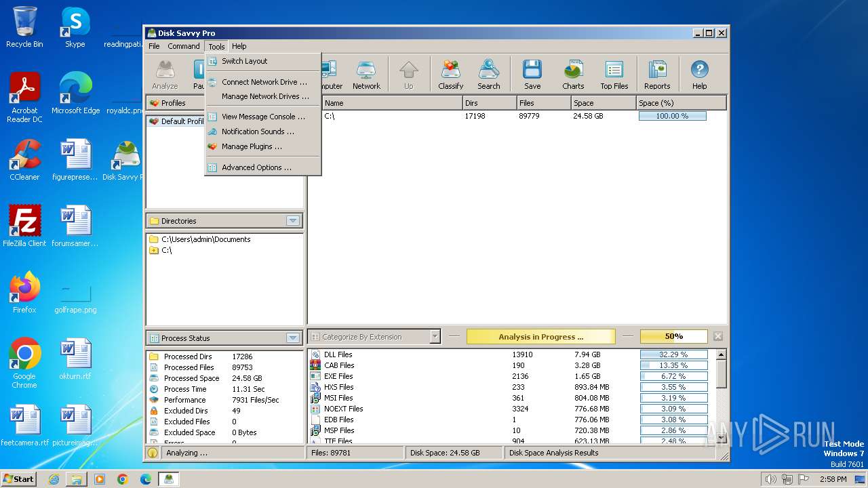868x488 pixels.
Task: Select the MSI Files category row
Action: (x=512, y=398)
